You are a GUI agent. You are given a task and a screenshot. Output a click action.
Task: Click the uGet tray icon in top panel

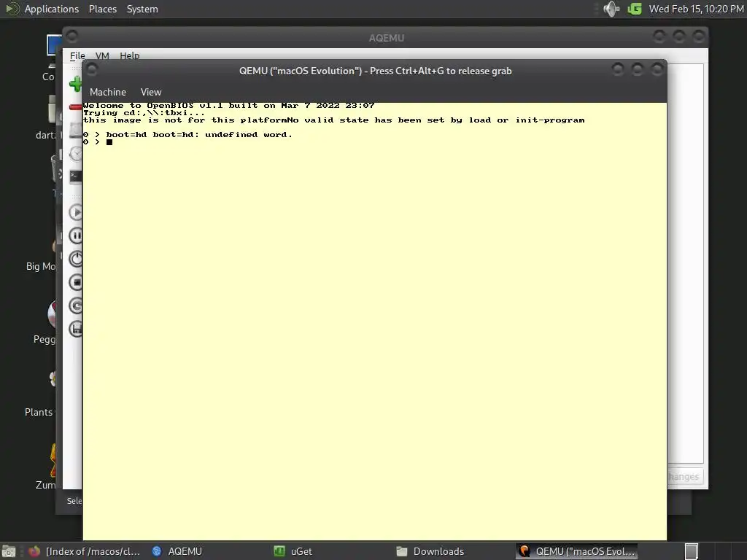point(635,9)
